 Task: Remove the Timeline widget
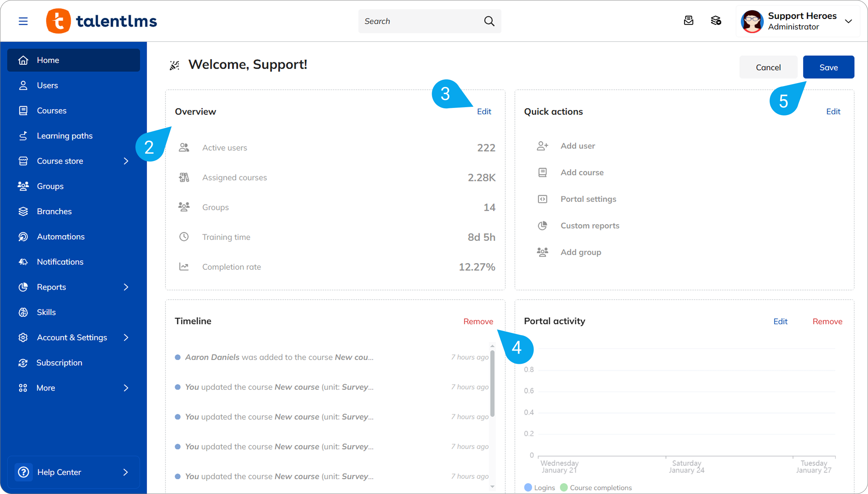[478, 322]
